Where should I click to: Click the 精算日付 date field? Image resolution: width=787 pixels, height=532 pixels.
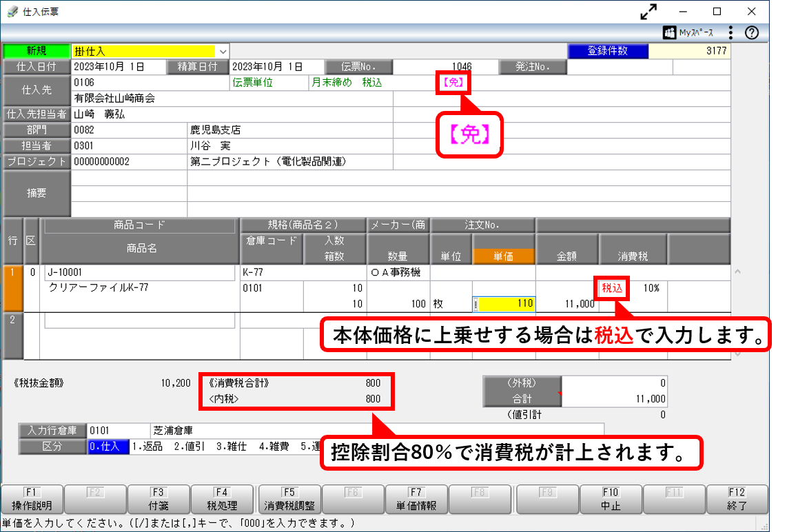tap(276, 67)
